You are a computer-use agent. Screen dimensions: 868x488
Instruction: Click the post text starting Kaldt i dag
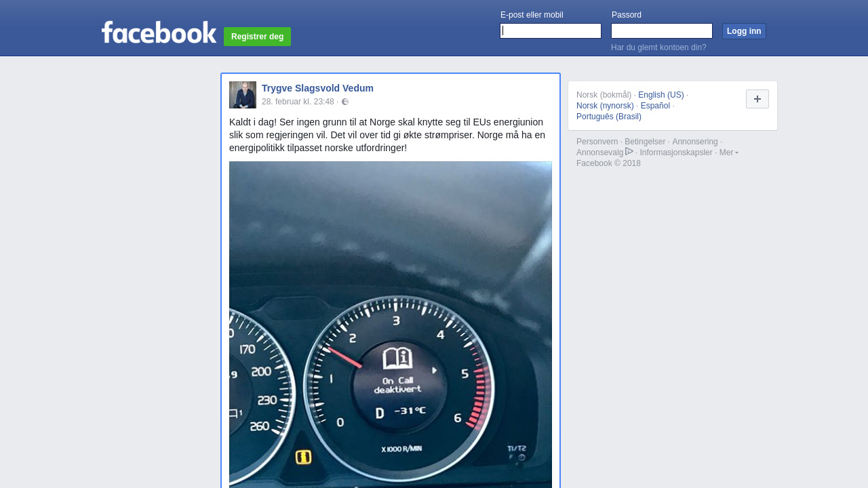pos(387,135)
